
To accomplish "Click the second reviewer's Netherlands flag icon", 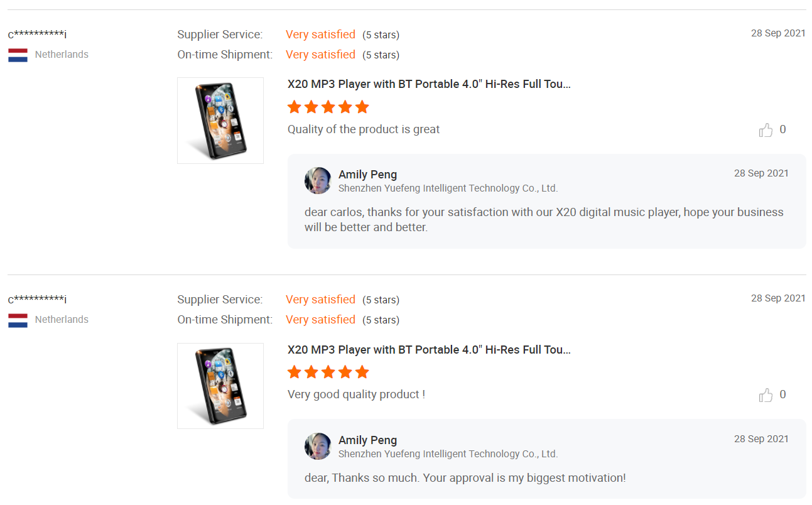I will click(x=18, y=320).
